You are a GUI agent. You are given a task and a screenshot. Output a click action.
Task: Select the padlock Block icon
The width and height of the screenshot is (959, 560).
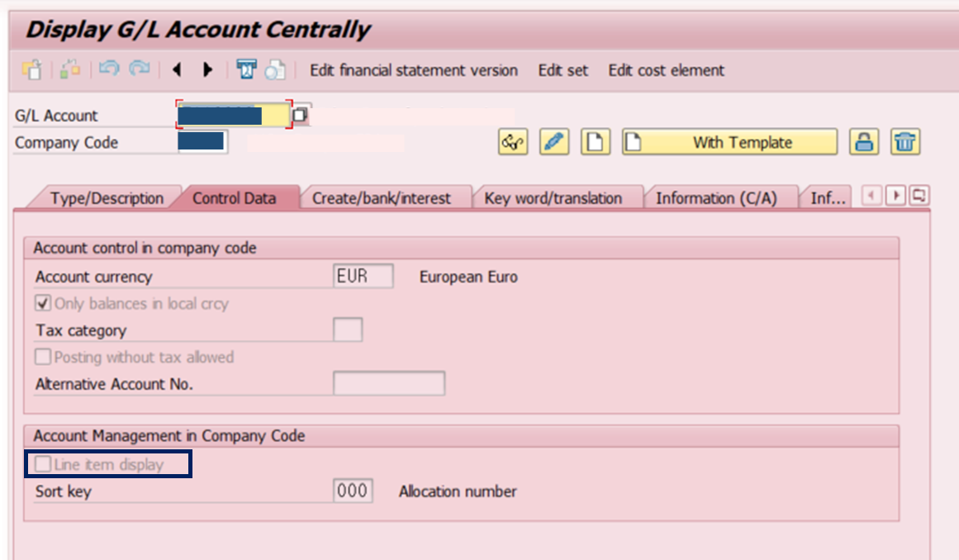point(863,141)
